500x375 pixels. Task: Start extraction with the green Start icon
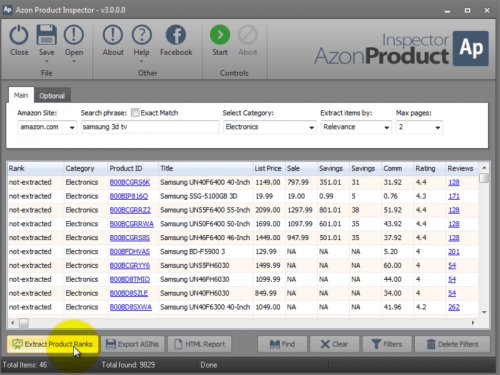220,35
